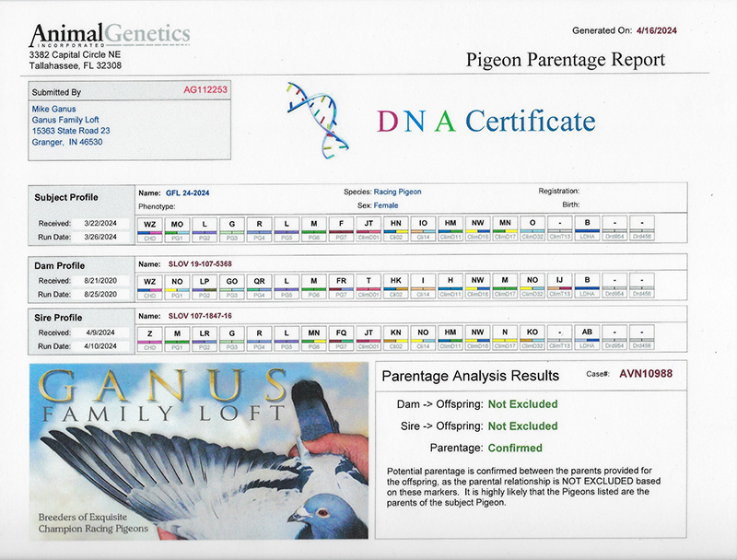Select the "DNA Certificate" heading
737x560 pixels.
point(486,122)
